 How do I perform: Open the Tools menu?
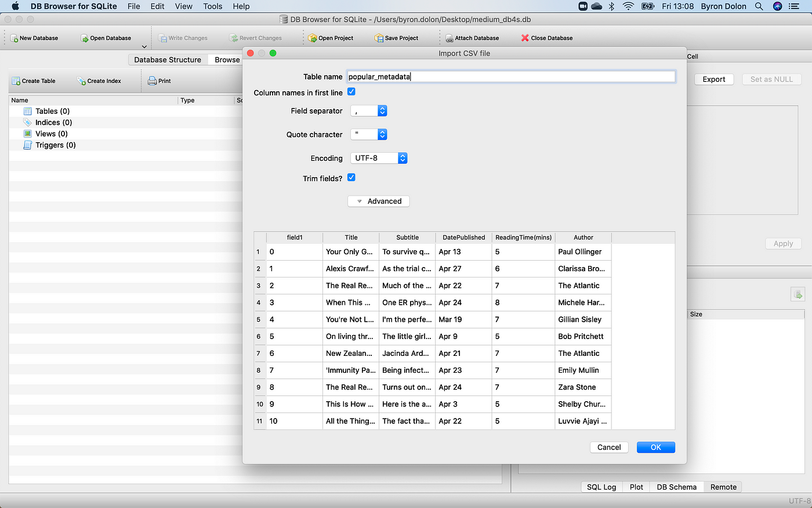[x=213, y=6]
